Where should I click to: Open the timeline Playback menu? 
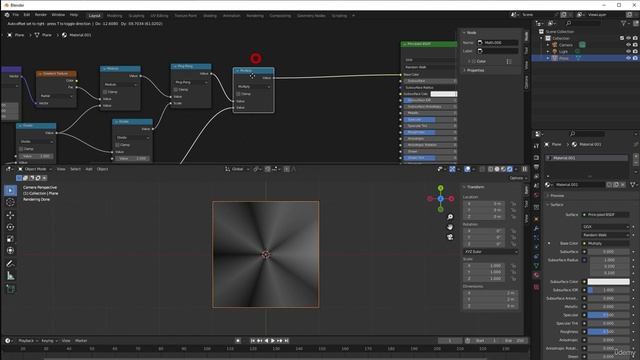[27, 340]
